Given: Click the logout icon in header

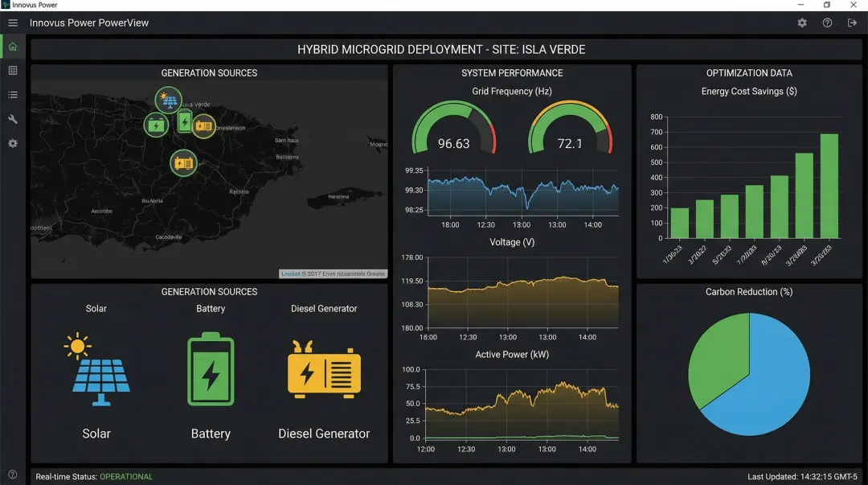Looking at the screenshot, I should coord(852,23).
